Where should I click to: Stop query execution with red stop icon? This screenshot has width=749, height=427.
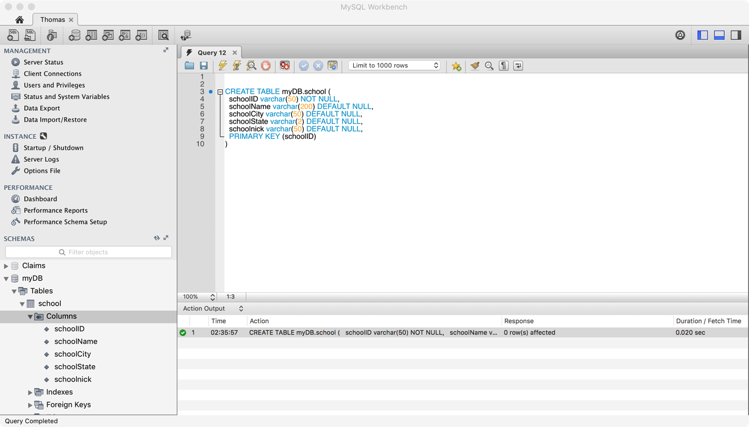pos(266,66)
